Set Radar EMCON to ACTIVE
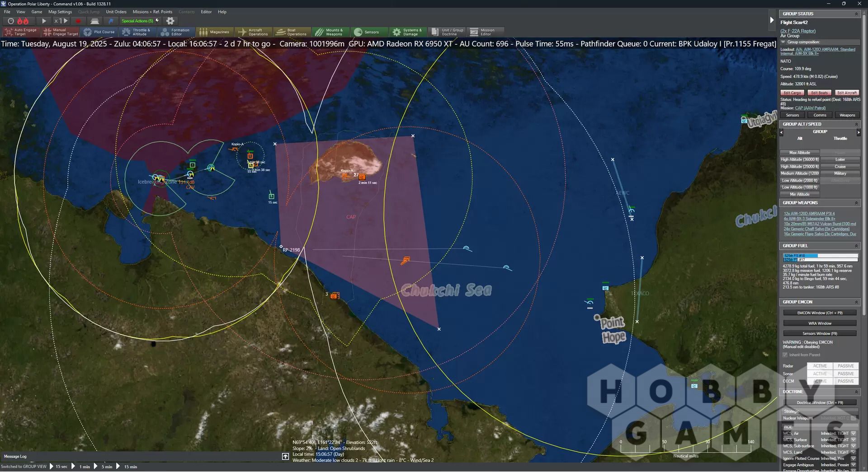This screenshot has height=472, width=868. tap(820, 366)
